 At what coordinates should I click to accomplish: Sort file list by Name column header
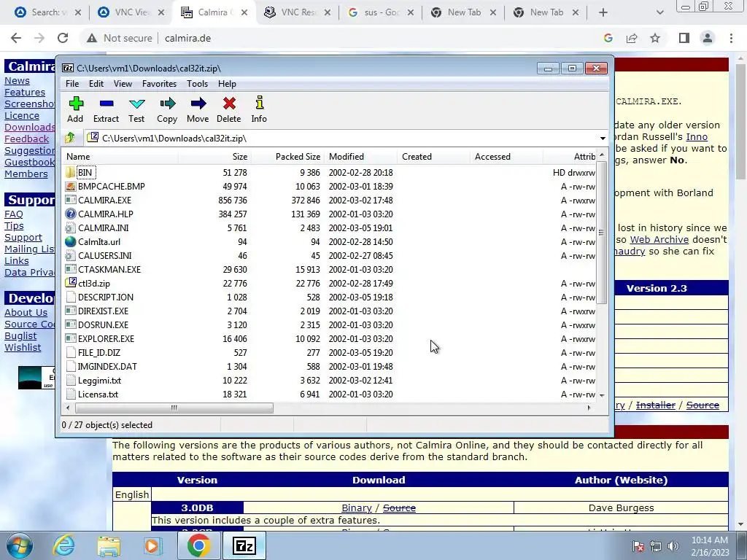tap(120, 157)
